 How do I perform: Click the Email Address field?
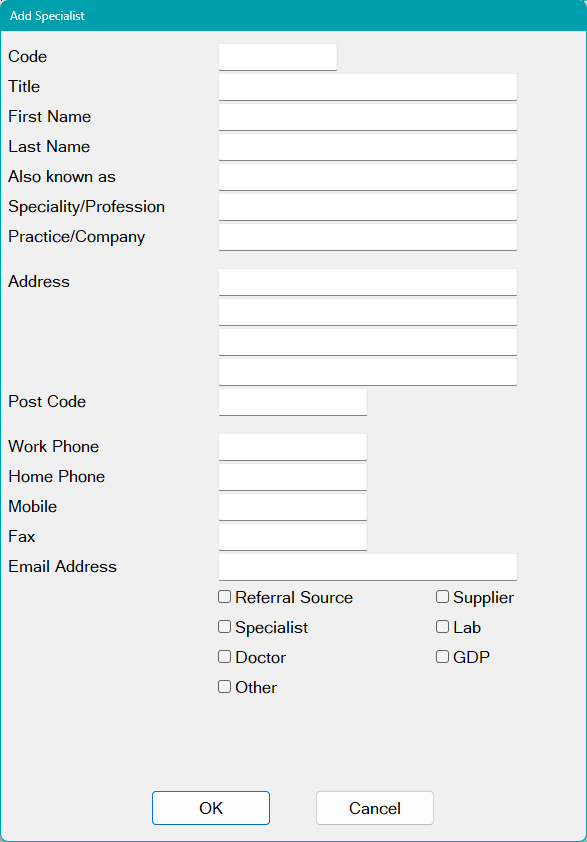[x=367, y=566]
